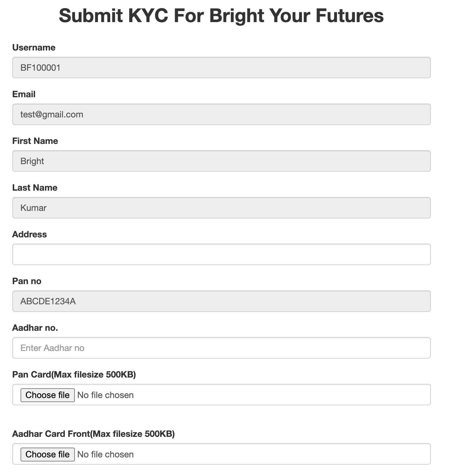The image size is (458, 476).
Task: Focus the Enter Aadhar no input
Action: click(221, 348)
